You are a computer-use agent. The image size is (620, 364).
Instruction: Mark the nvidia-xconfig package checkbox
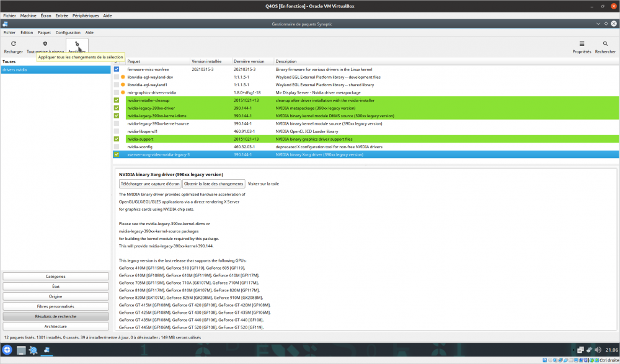pyautogui.click(x=116, y=147)
